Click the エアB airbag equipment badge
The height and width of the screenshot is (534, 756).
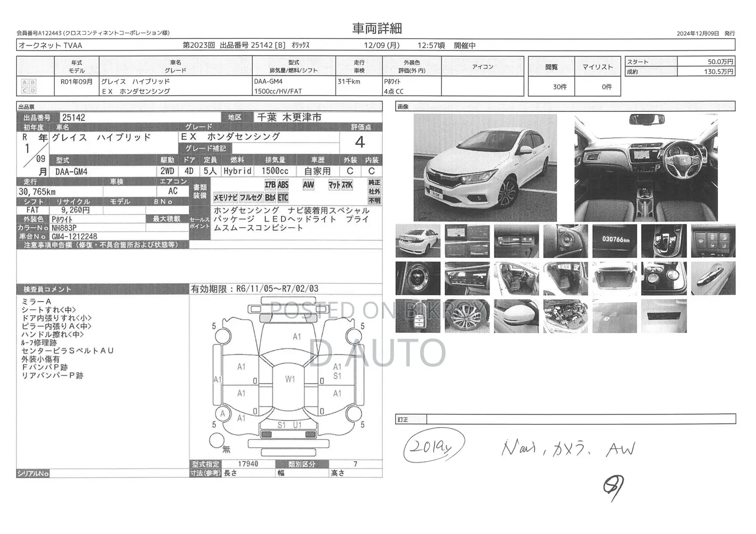[x=270, y=185]
